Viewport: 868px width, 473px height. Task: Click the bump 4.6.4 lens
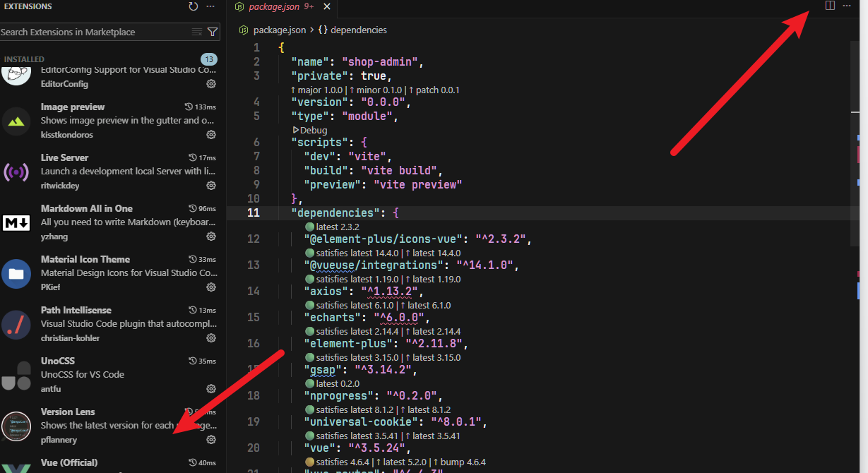[x=459, y=462]
